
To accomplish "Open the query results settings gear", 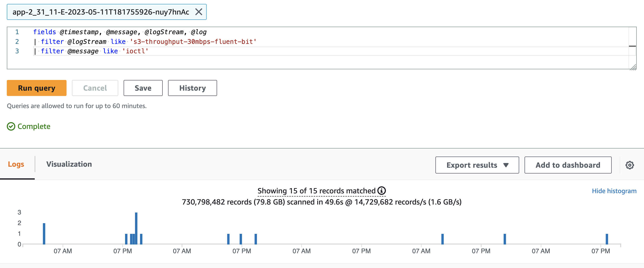I will [x=629, y=165].
